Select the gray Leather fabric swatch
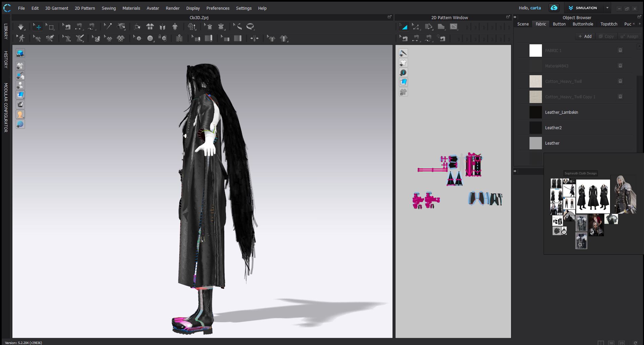 point(536,143)
